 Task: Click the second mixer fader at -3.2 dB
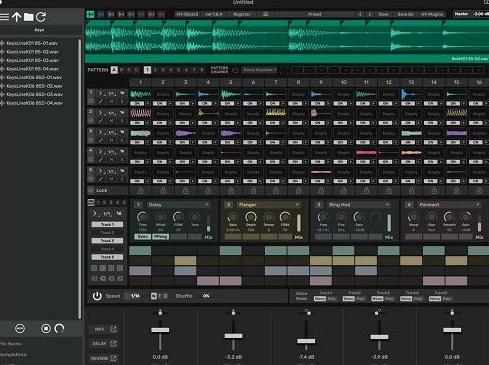click(x=233, y=336)
